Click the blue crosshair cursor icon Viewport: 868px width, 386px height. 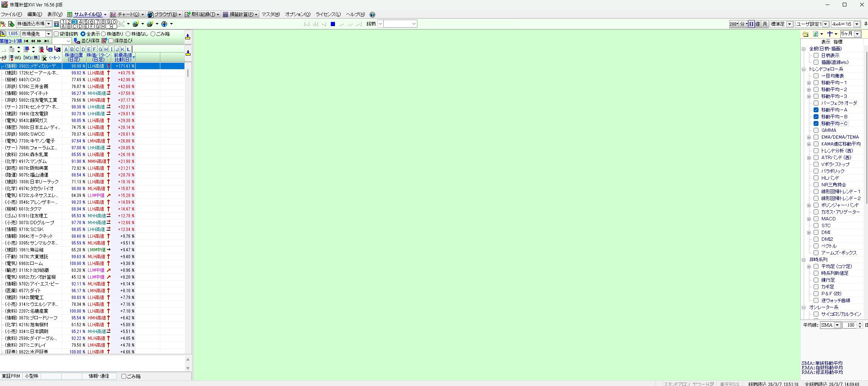(x=830, y=34)
